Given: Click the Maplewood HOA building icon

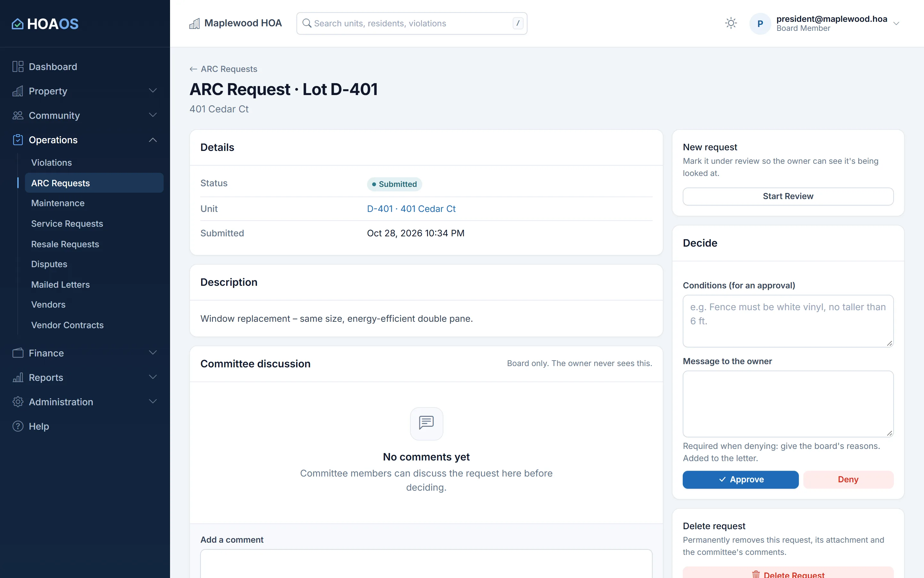Looking at the screenshot, I should [194, 24].
